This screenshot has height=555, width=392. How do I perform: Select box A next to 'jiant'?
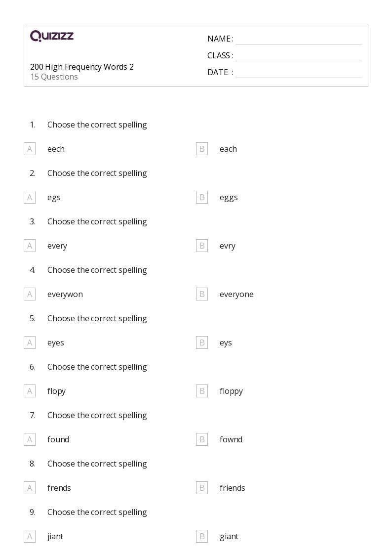pyautogui.click(x=30, y=536)
